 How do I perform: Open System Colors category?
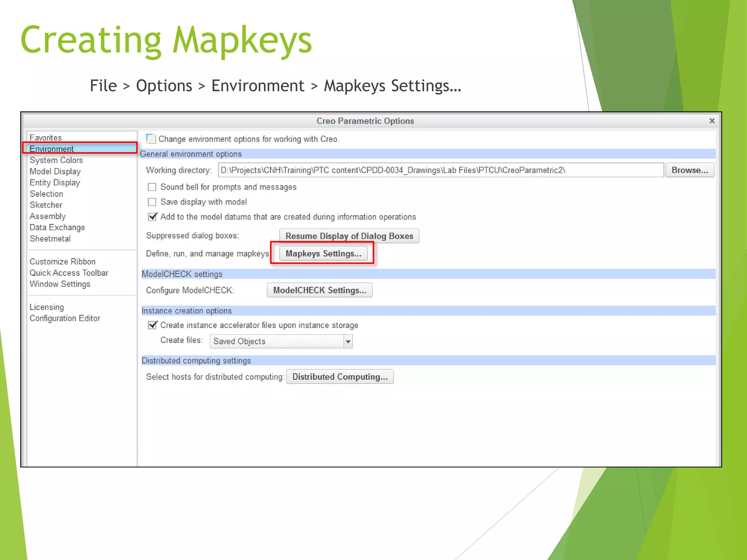coord(56,160)
